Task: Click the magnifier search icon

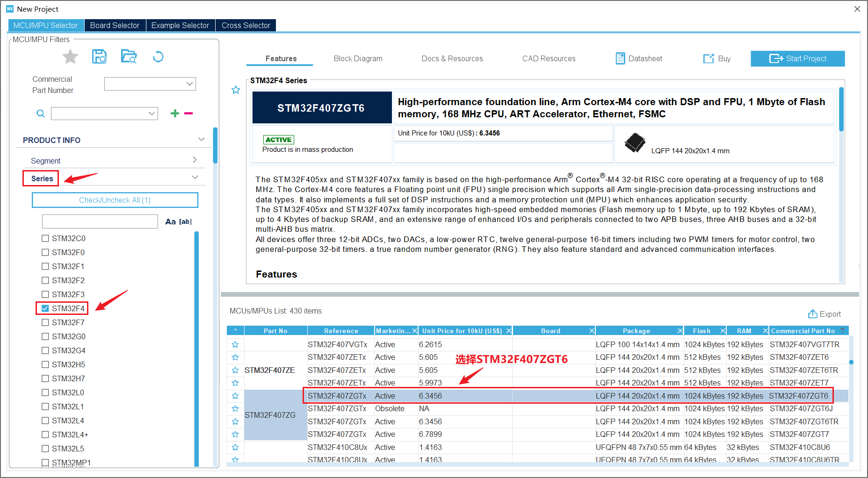Action: tap(41, 114)
